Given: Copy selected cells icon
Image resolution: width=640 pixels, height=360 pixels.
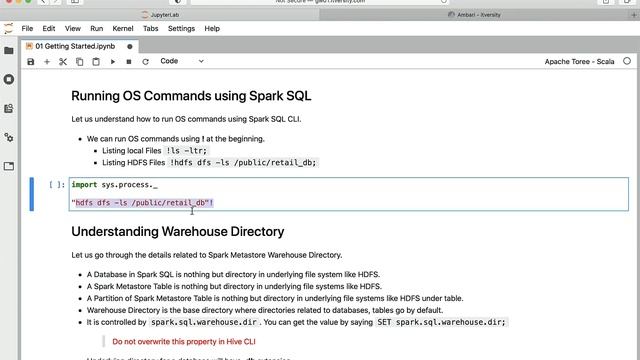Looking at the screenshot, I should 80,62.
